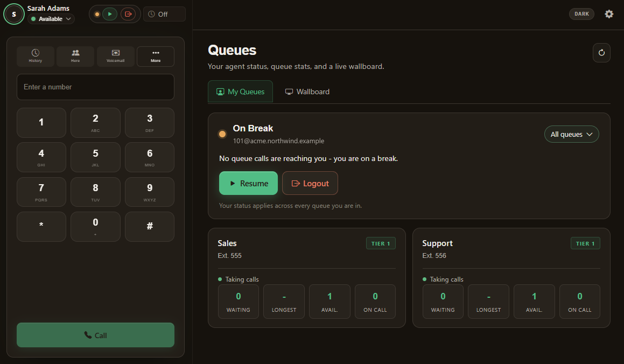The width and height of the screenshot is (624, 364).
Task: Click Support LONGEST stat tile
Action: tap(489, 302)
